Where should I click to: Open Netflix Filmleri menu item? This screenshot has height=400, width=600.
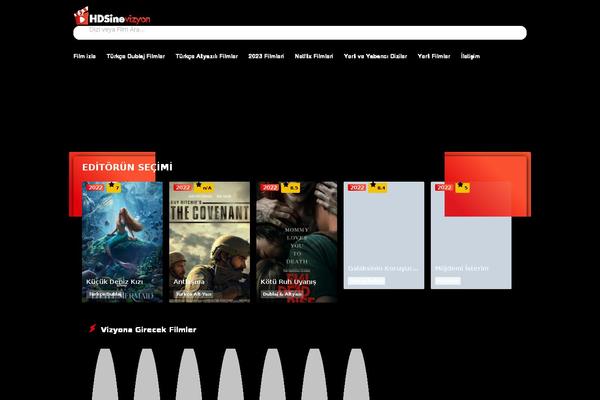[314, 56]
